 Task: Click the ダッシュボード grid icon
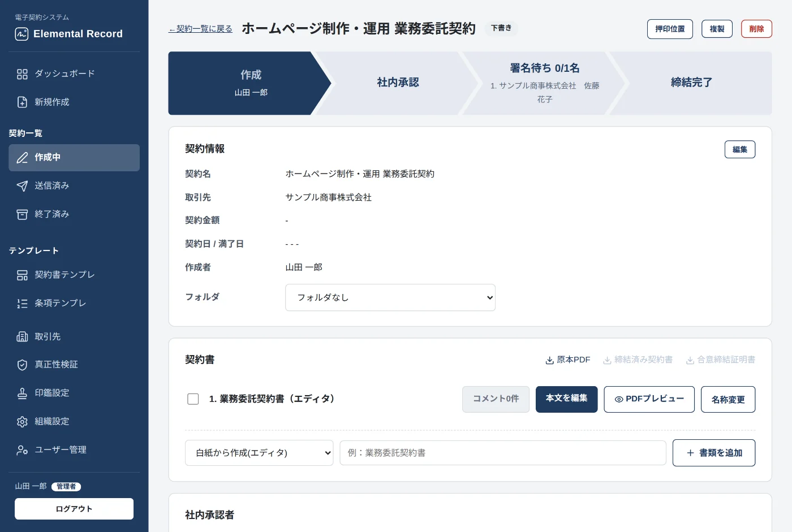tap(22, 74)
